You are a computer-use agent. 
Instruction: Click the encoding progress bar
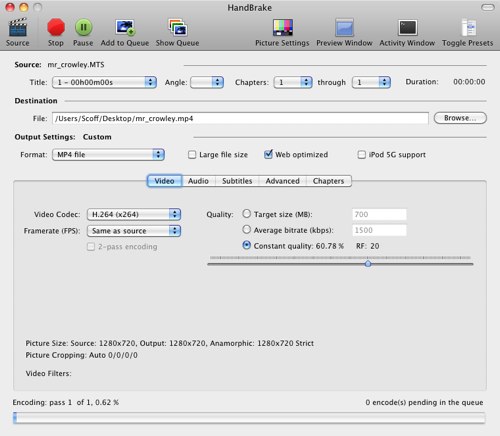click(249, 418)
